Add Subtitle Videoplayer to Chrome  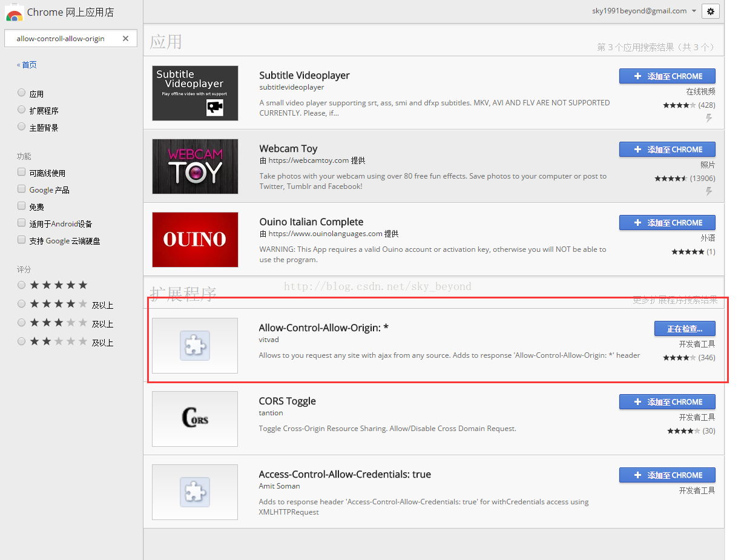tap(667, 76)
